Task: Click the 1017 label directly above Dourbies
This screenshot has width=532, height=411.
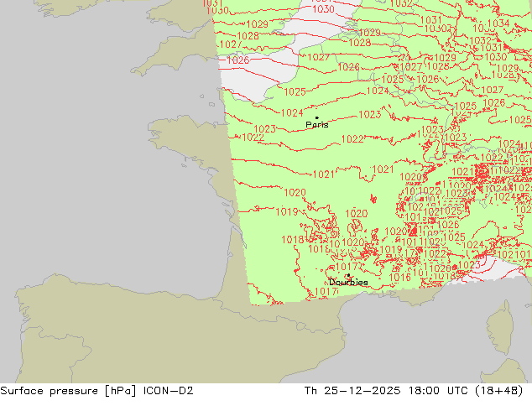Action: [347, 266]
